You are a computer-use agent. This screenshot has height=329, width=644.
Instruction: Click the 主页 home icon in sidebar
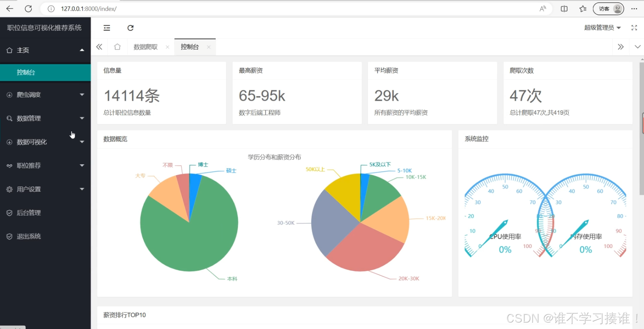9,50
